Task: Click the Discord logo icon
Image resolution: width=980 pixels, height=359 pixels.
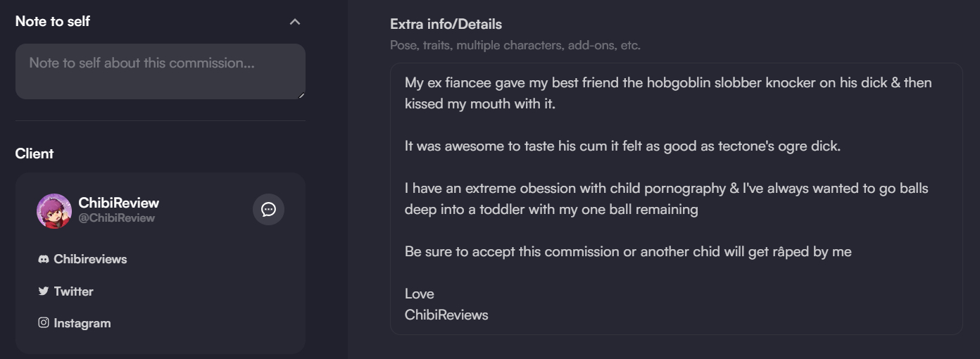Action: tap(44, 259)
